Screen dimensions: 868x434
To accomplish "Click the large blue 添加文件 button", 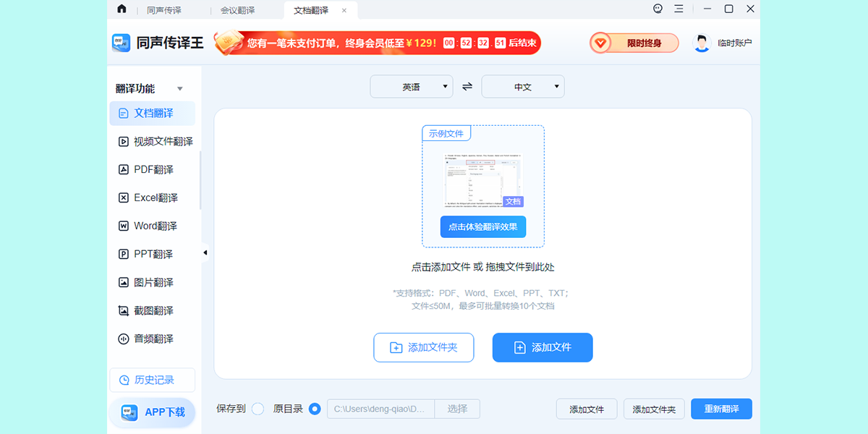I will tap(542, 347).
